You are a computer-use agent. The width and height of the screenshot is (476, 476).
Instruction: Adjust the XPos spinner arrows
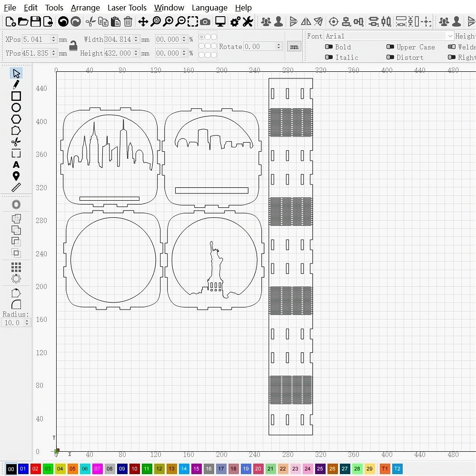click(53, 39)
